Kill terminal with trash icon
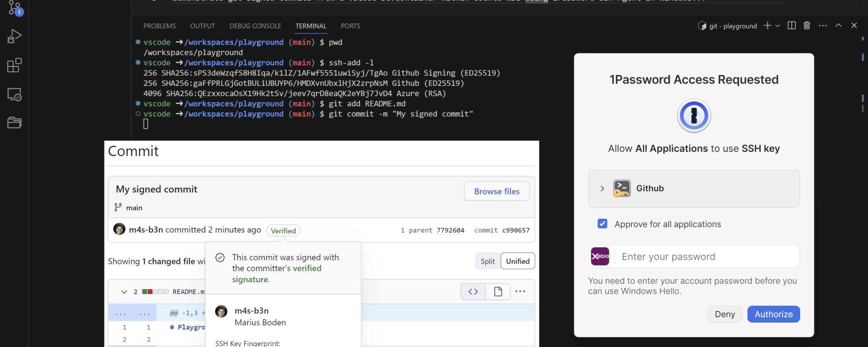The width and height of the screenshot is (868, 347). (x=807, y=26)
